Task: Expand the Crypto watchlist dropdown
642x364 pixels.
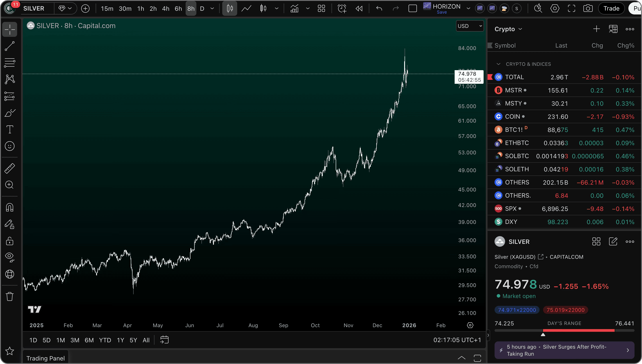Action: click(x=508, y=29)
